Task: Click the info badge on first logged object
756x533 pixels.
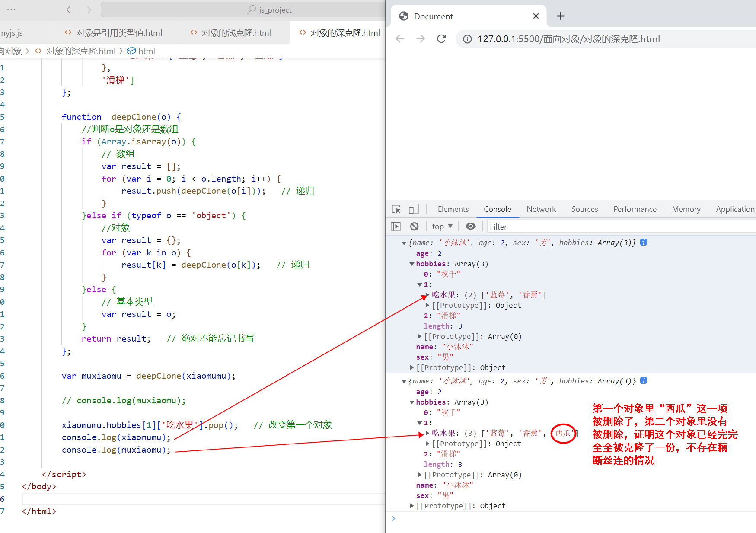Action: pos(644,243)
